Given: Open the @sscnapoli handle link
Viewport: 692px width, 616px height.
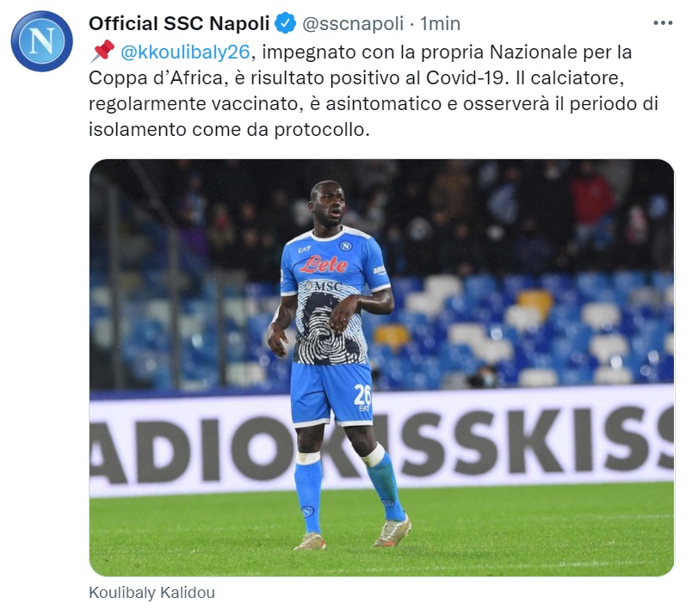Looking at the screenshot, I should 353,23.
